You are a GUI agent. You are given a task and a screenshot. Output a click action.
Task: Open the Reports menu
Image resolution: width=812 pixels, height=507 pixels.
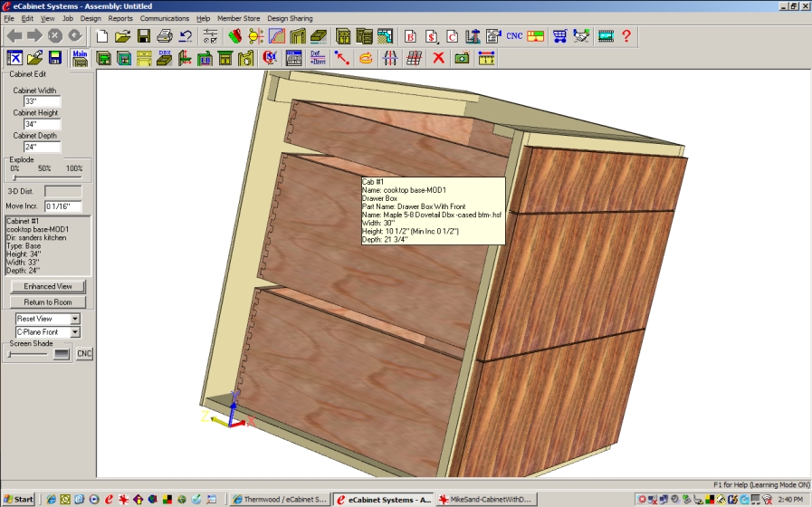coord(120,18)
